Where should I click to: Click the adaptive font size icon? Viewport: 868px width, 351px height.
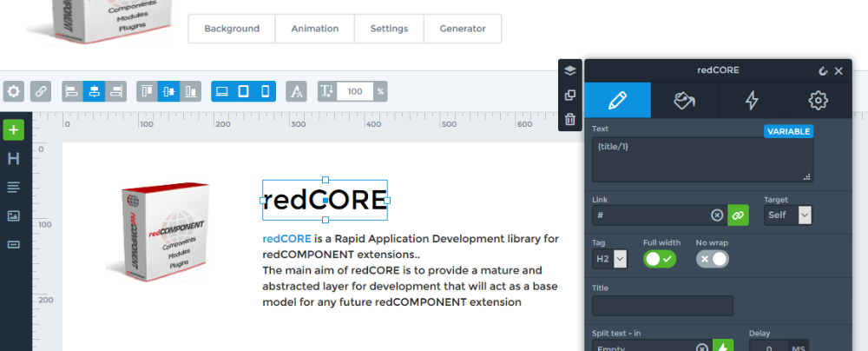(x=296, y=91)
